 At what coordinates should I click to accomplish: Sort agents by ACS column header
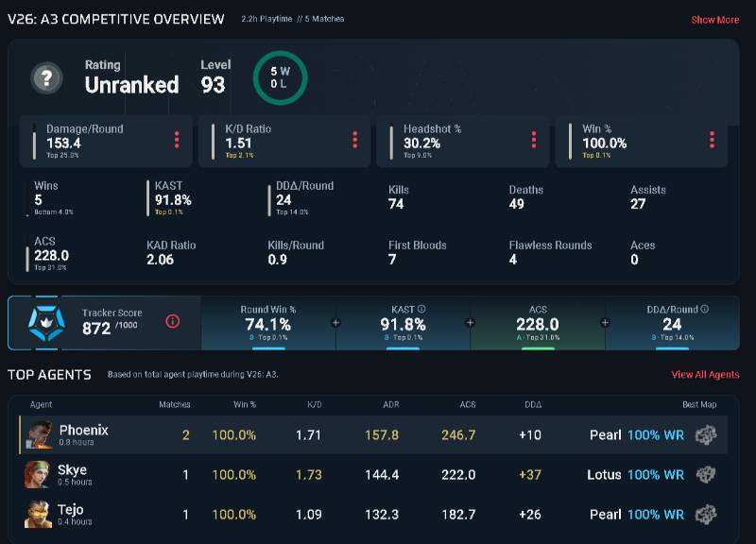[x=468, y=404]
